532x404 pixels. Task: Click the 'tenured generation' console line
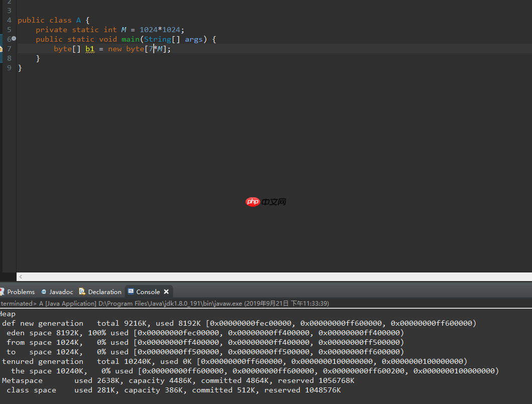[235, 361]
